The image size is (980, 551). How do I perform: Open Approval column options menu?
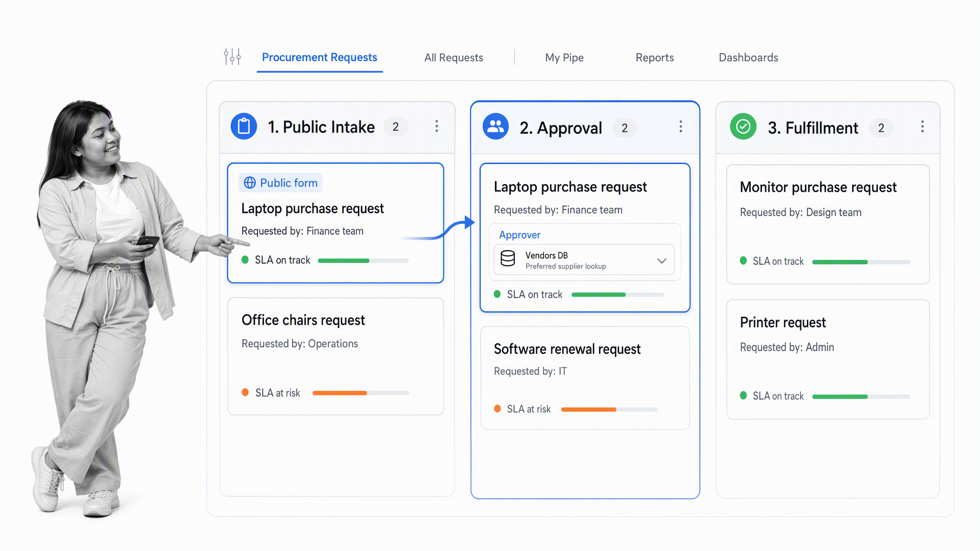pyautogui.click(x=680, y=127)
